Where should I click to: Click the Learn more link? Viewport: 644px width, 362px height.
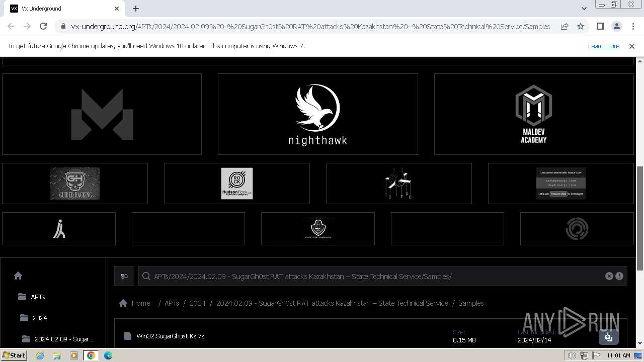[604, 46]
